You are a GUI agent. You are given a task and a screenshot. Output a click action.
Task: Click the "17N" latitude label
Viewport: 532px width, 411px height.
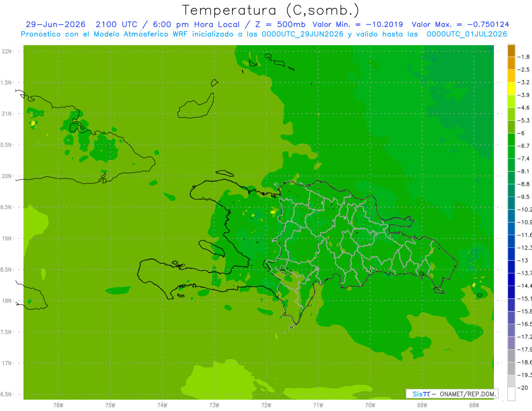click(x=7, y=363)
